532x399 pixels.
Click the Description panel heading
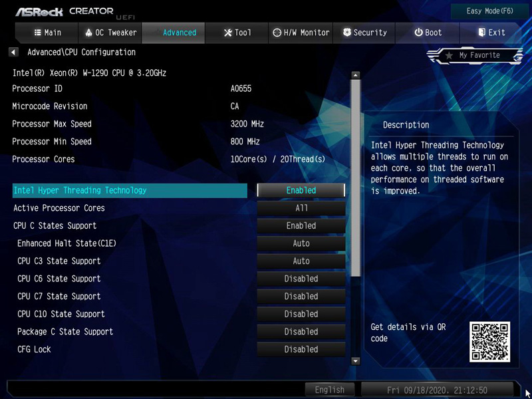click(x=406, y=125)
